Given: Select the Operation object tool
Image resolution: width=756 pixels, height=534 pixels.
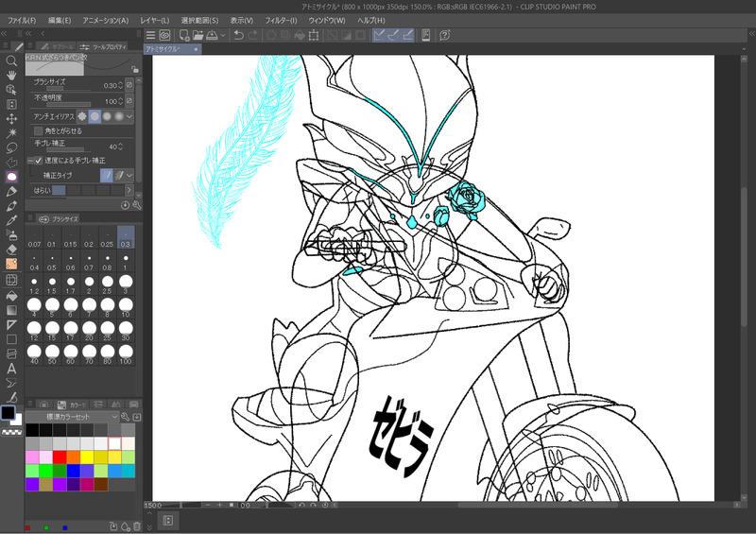Looking at the screenshot, I should click(11, 90).
